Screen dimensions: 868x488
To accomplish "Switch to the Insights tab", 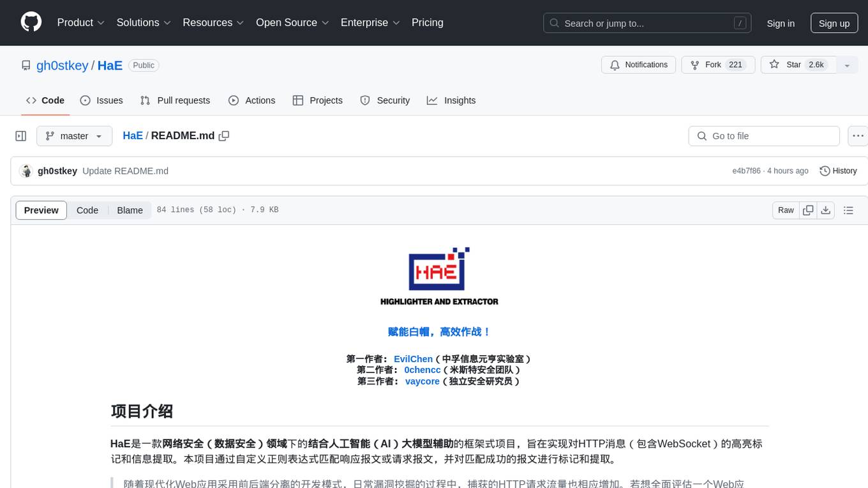I will [451, 100].
